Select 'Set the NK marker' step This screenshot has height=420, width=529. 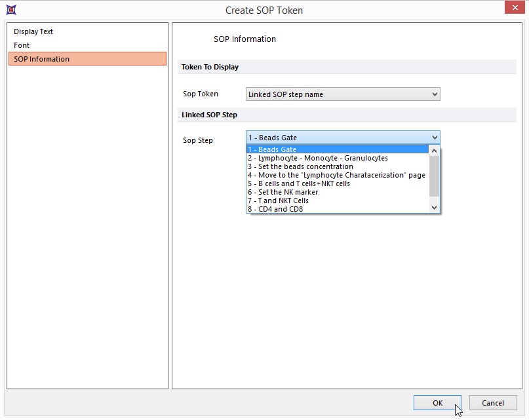click(x=283, y=192)
